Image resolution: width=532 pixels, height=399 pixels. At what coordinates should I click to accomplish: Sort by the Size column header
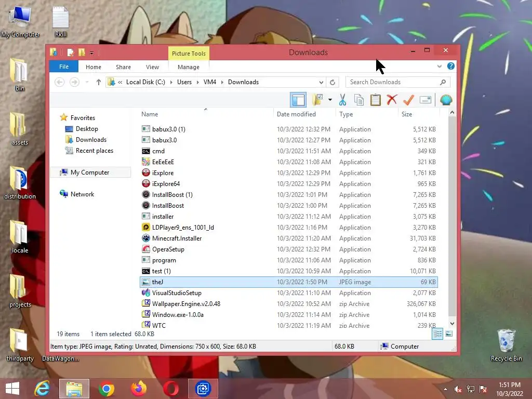pos(407,114)
